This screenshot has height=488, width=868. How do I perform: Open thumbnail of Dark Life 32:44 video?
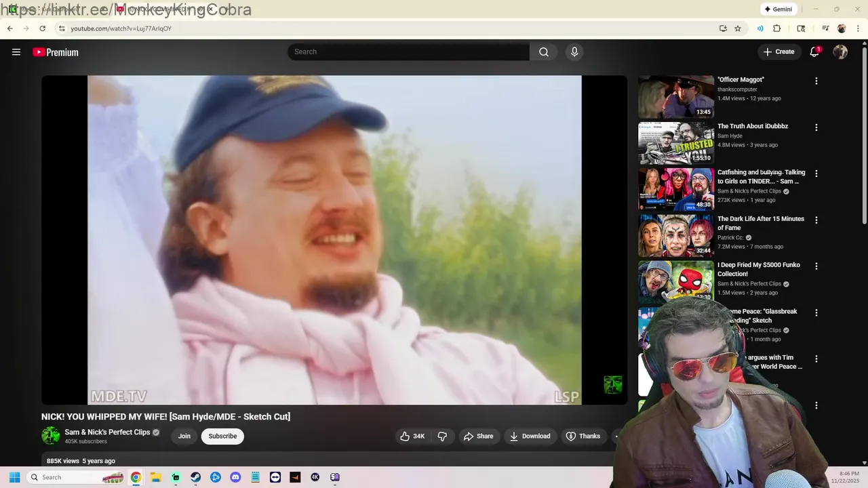coord(676,236)
